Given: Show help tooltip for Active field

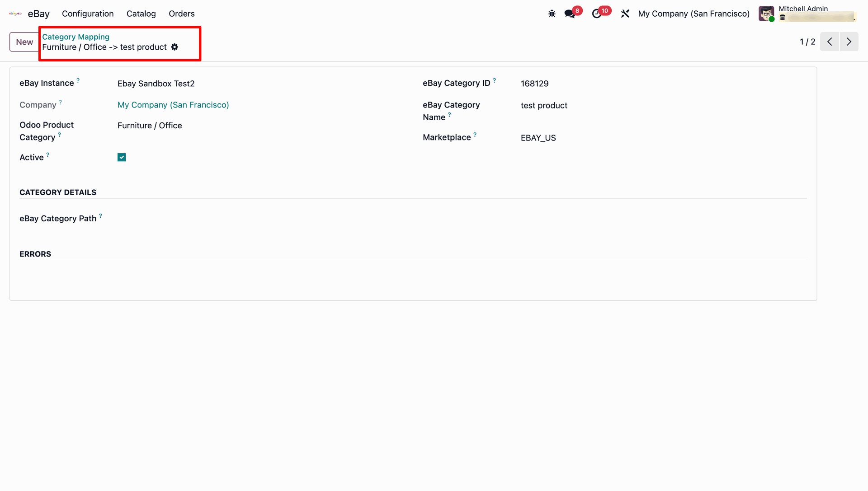Looking at the screenshot, I should (x=47, y=154).
